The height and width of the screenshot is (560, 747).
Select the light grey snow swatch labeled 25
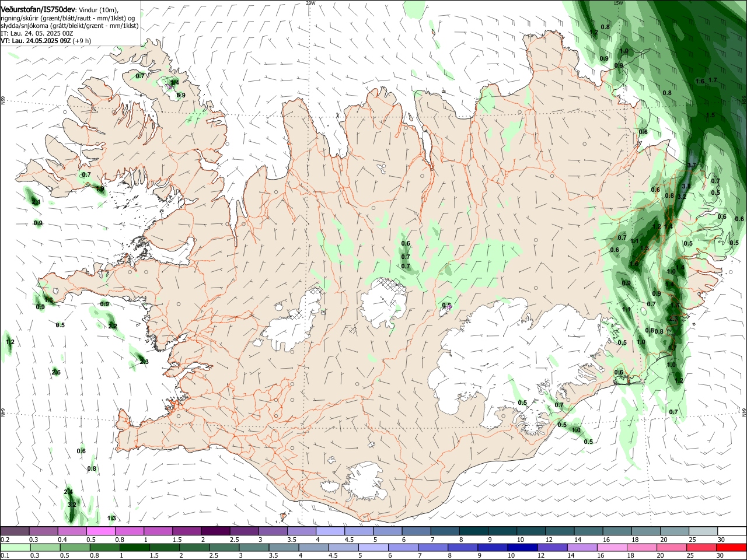click(x=703, y=531)
